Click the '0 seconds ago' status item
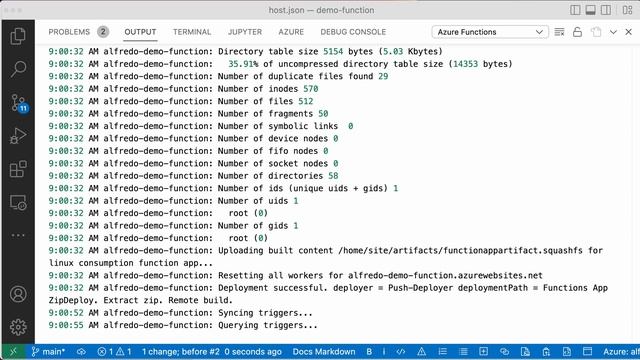This screenshot has width=640, height=360. coord(253,351)
